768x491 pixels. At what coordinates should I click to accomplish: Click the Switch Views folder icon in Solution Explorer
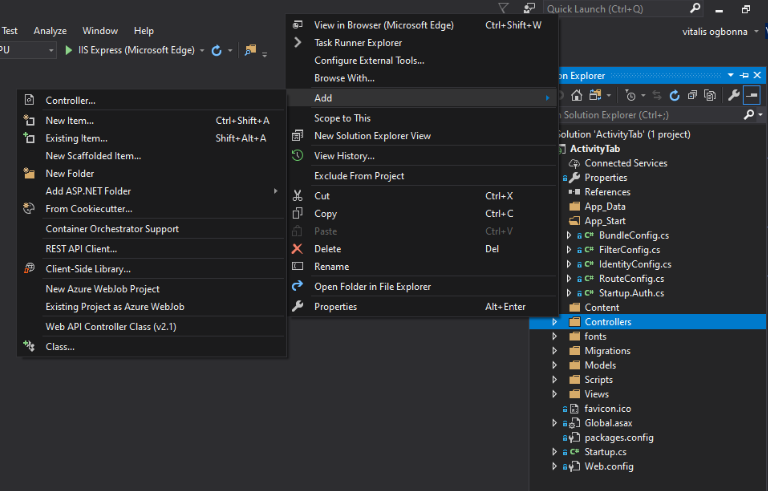[x=595, y=95]
